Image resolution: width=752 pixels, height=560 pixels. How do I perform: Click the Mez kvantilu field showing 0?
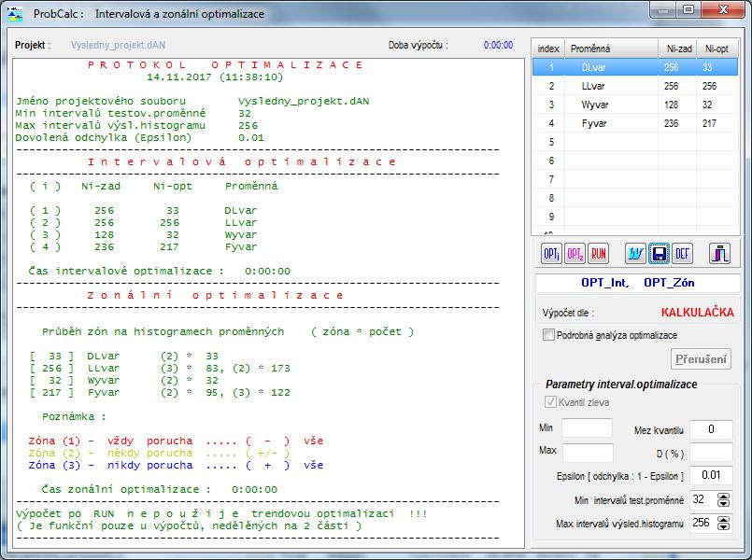click(711, 429)
